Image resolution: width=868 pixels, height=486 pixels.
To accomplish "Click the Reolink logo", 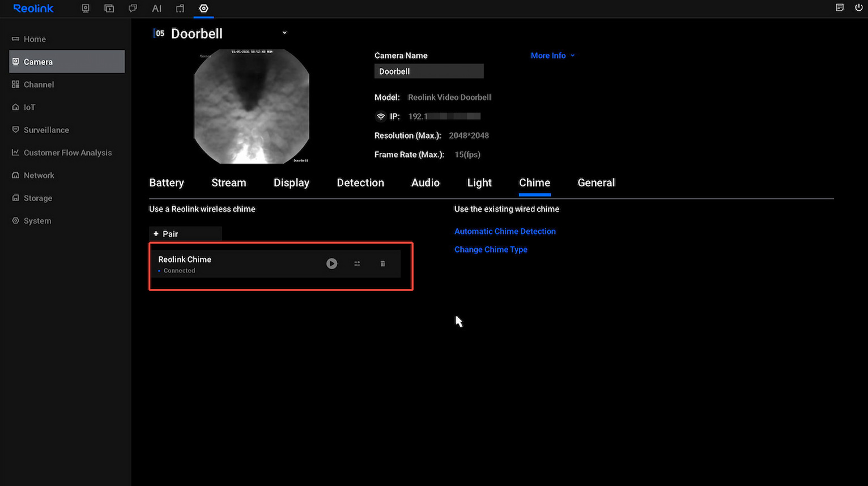I will coord(33,8).
